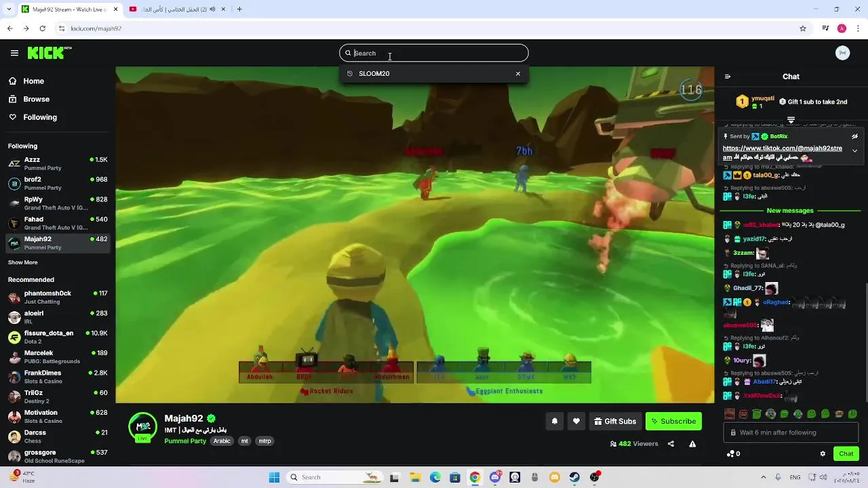Open Darcss Chess channel
This screenshot has width=868, height=488.
(x=58, y=436)
